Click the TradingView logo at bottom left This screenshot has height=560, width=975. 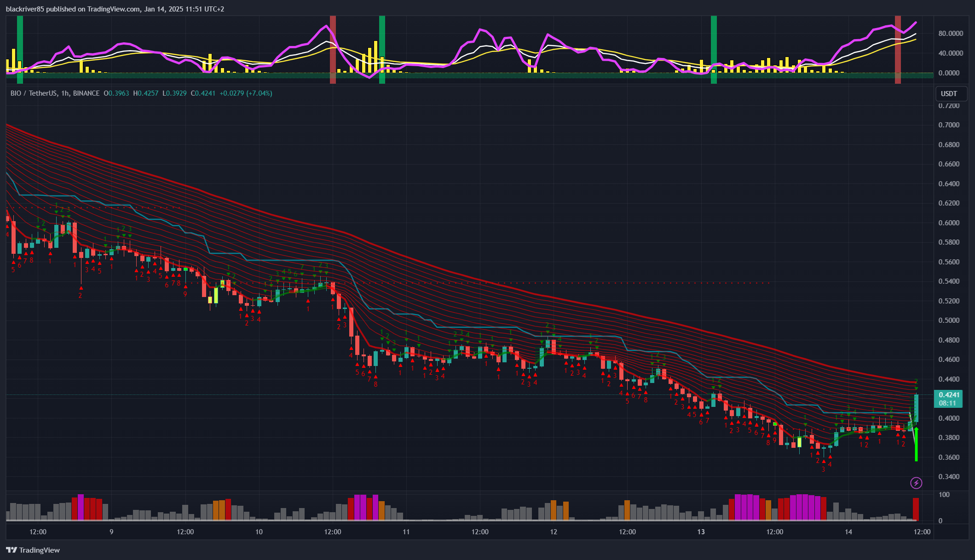[x=33, y=550]
